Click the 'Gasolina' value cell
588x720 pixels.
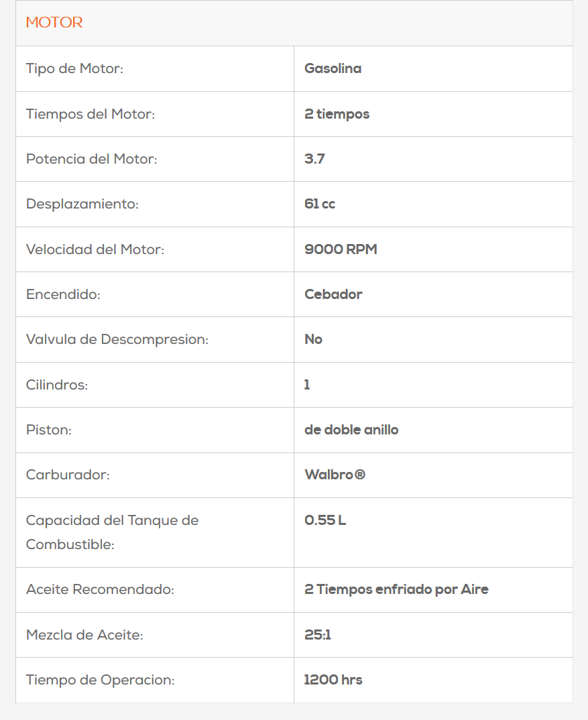[333, 68]
